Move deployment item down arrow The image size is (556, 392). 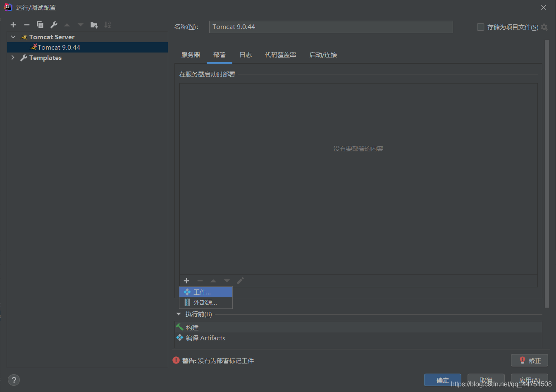coord(227,281)
